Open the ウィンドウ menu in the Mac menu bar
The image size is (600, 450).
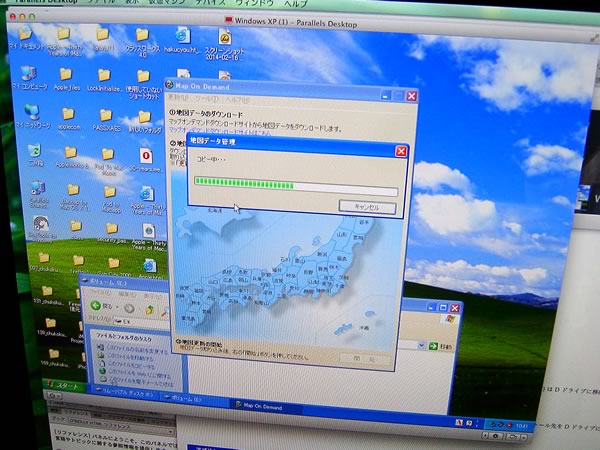(254, 3)
